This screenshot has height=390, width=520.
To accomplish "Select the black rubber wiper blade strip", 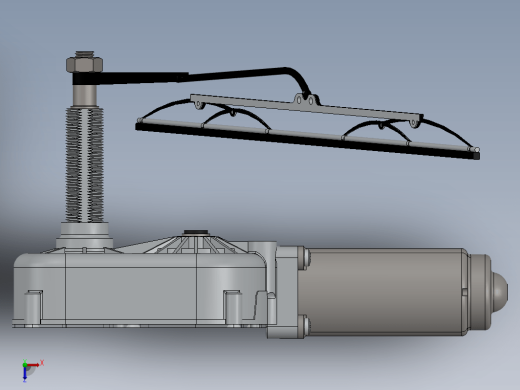I will tap(307, 141).
